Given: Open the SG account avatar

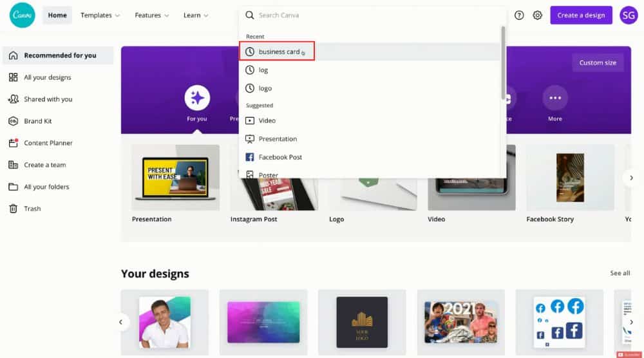Looking at the screenshot, I should click(x=629, y=15).
